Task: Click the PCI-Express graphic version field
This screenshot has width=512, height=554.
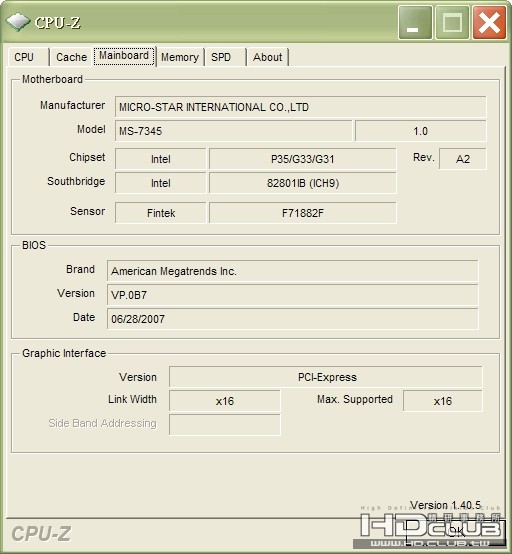Action: pos(325,377)
